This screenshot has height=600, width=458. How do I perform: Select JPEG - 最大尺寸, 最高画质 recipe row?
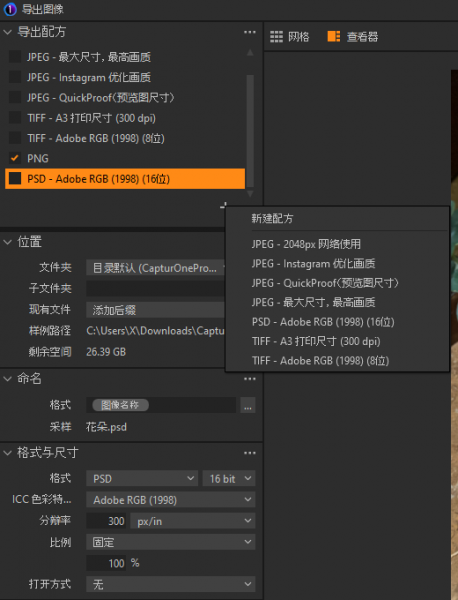(125, 57)
